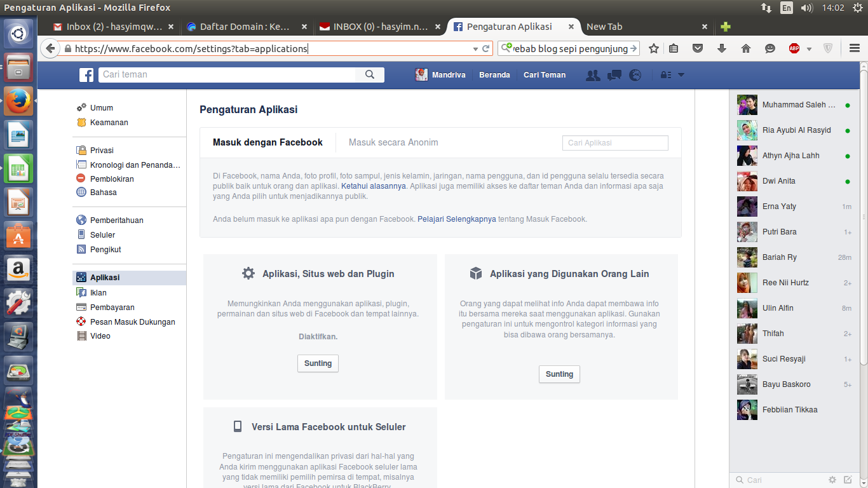Click new message compose icon in chat
Image resolution: width=868 pixels, height=488 pixels.
(847, 480)
